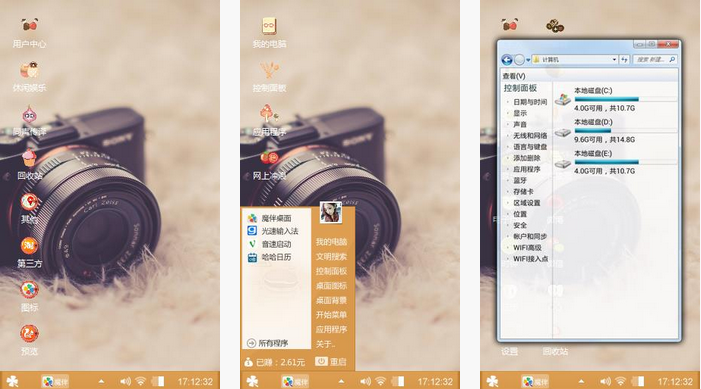Click the chocolate cookies icon above the 计算机 window
The height and width of the screenshot is (389, 701).
tap(555, 26)
